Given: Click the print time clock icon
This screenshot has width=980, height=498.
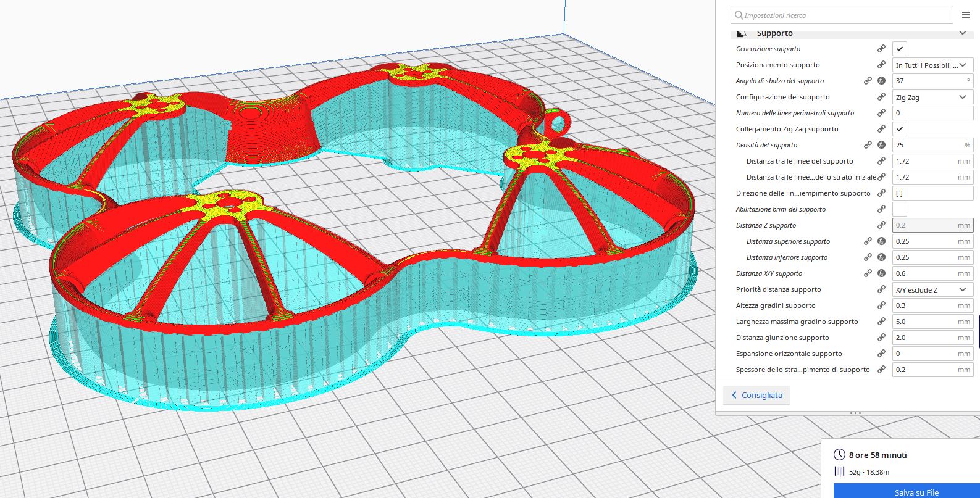Looking at the screenshot, I should click(839, 455).
